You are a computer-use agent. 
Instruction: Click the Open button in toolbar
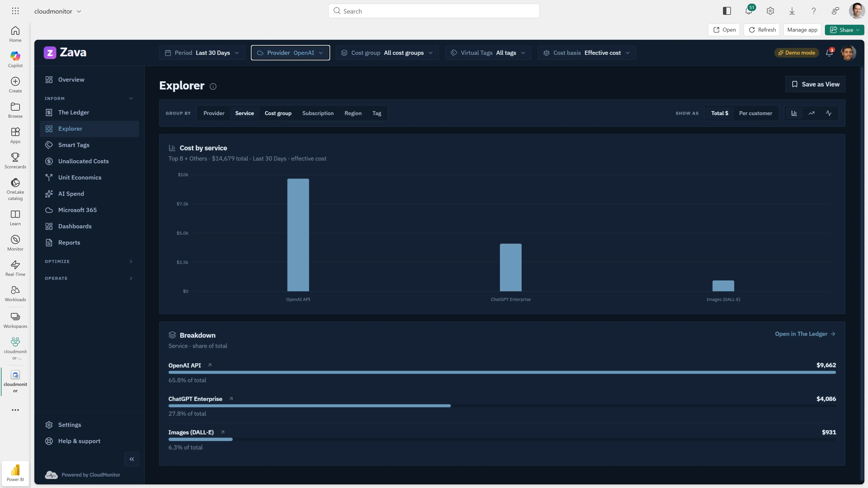tap(724, 30)
